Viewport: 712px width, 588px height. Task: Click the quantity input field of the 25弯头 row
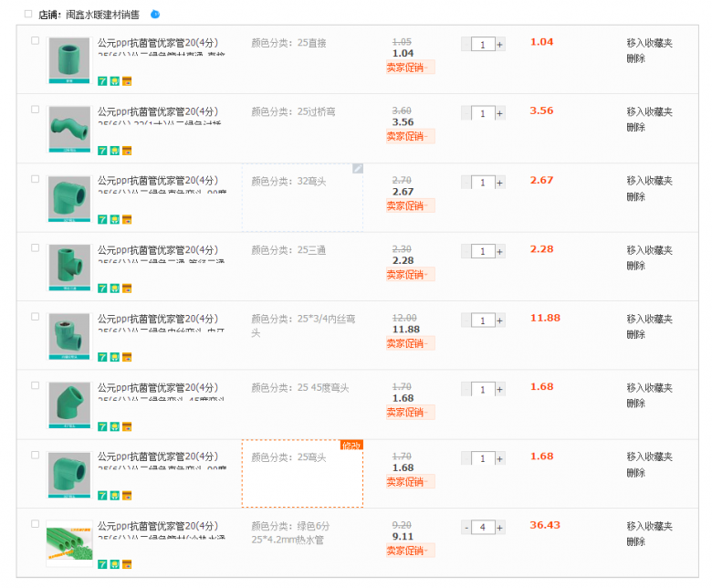coord(483,458)
